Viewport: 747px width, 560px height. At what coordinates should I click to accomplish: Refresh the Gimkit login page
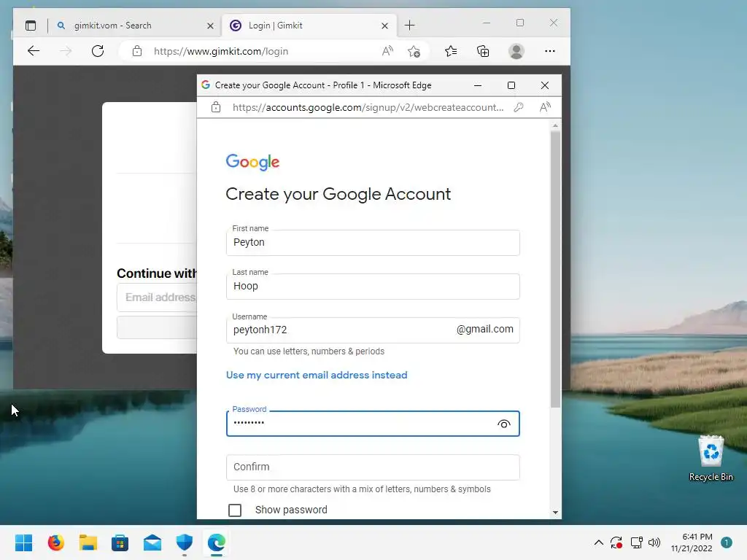tap(98, 51)
